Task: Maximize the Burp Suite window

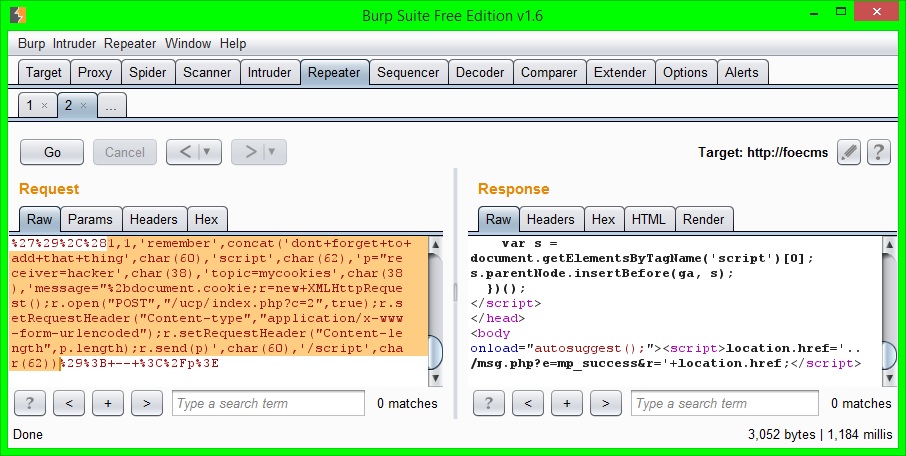Action: pos(841,12)
